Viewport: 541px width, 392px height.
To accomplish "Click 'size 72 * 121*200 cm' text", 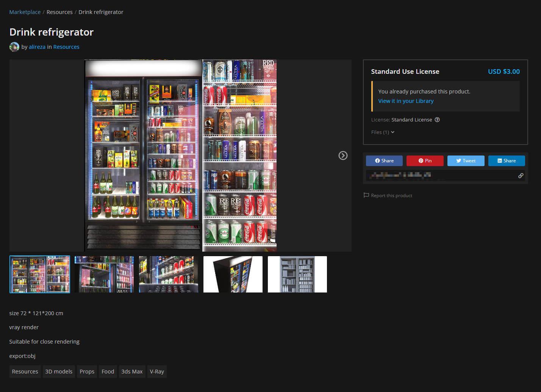I will point(36,313).
